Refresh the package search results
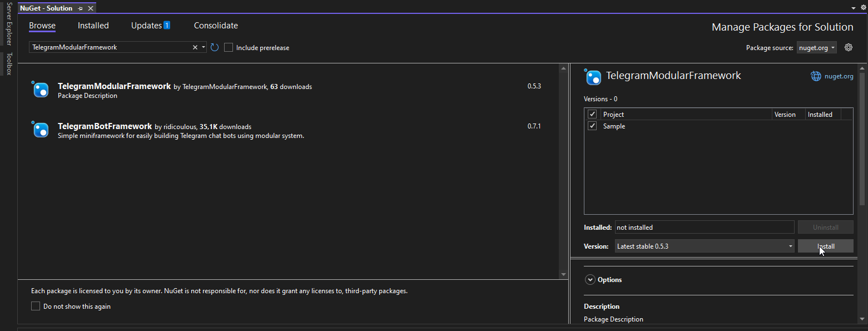The height and width of the screenshot is (331, 868). tap(215, 47)
